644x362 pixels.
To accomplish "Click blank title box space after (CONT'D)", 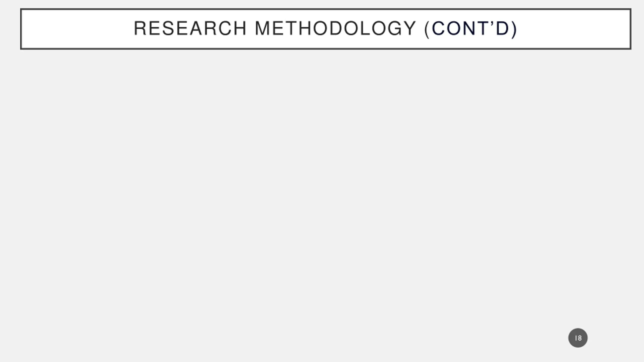I will (574, 29).
